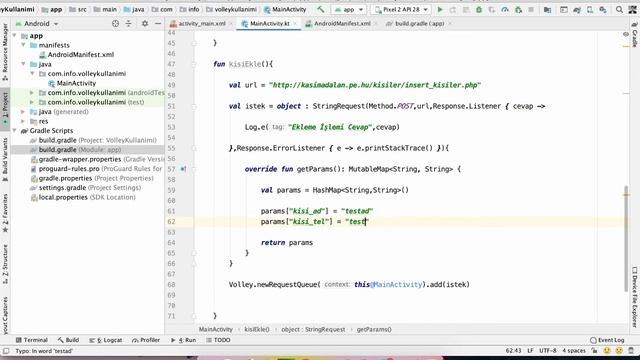Screen dimensions: 640x360
Task: Click the read-only lock icon in status bar
Action: pyautogui.click(x=595, y=351)
